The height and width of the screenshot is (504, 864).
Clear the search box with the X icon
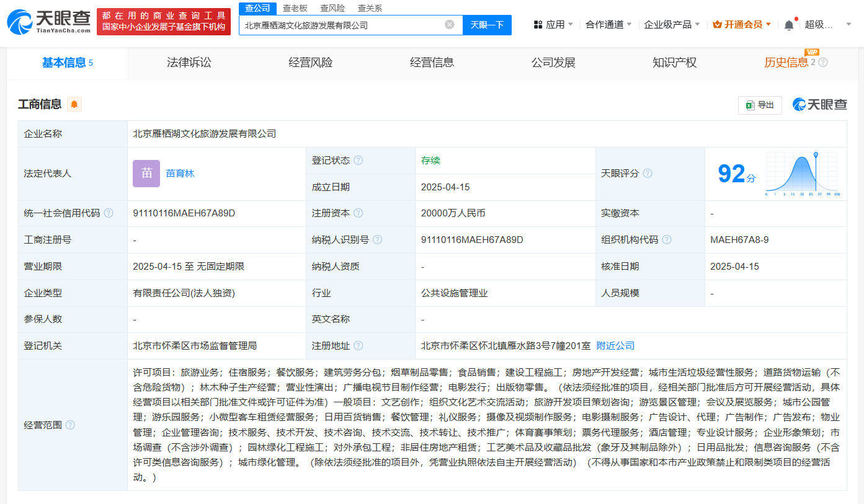point(450,25)
